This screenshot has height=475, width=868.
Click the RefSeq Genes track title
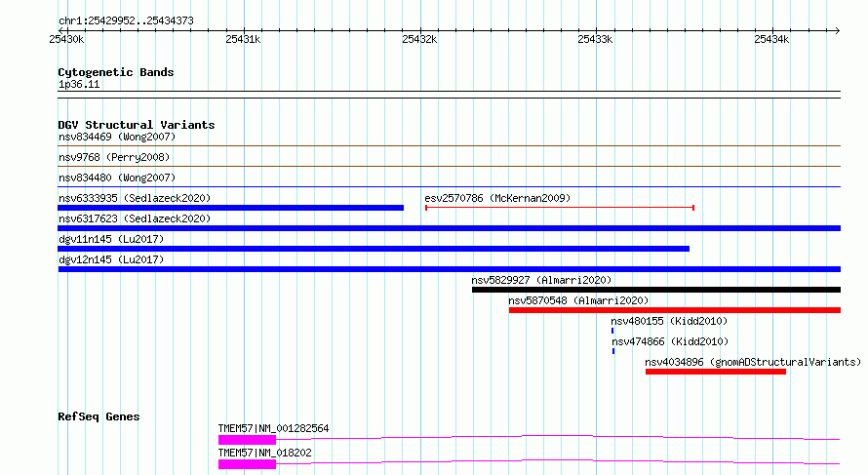coord(99,416)
